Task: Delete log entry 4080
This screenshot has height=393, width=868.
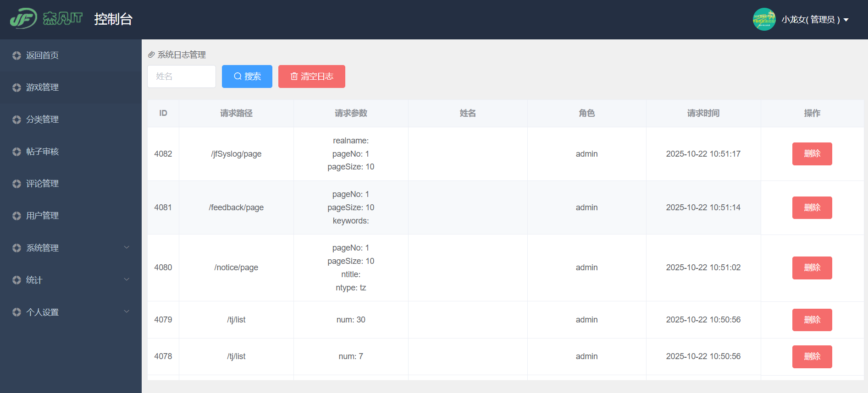Action: click(812, 267)
